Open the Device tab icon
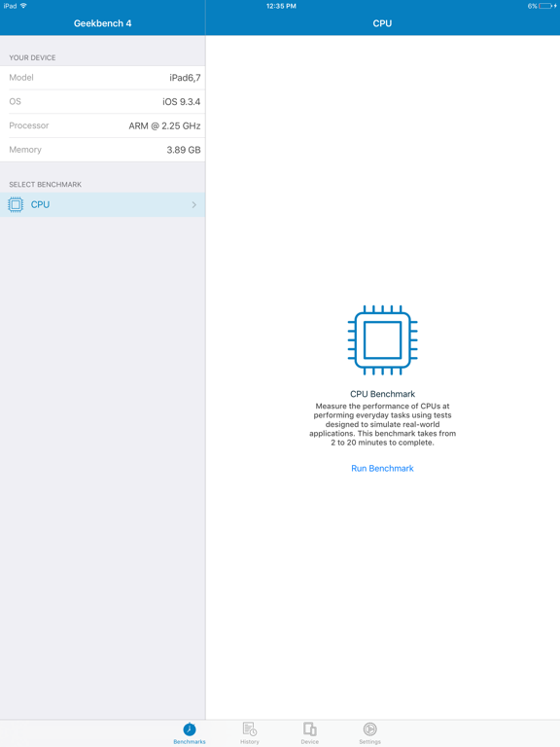560x747 pixels. point(309,729)
